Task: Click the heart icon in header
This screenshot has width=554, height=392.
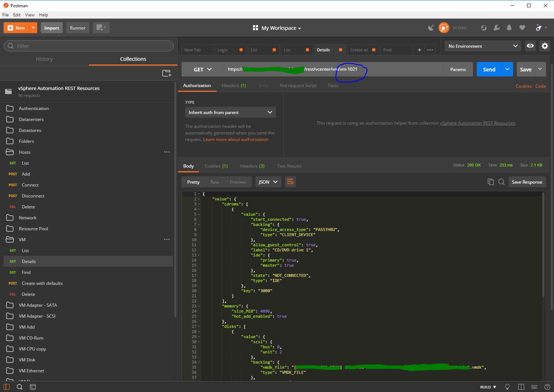Action: click(522, 28)
